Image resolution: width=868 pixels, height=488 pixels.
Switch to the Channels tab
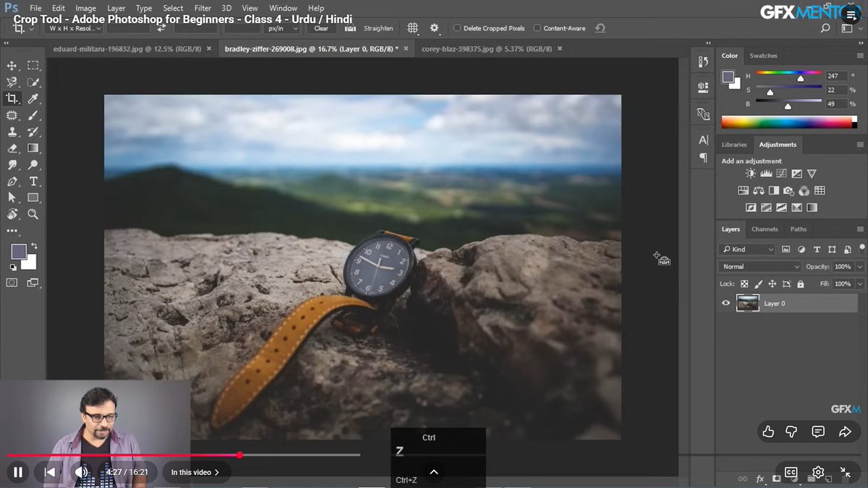point(765,229)
